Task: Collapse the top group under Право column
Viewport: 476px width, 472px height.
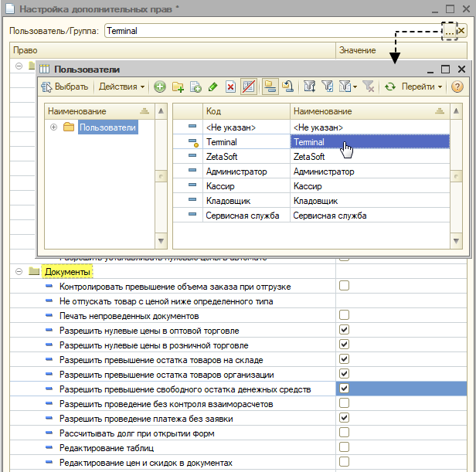Action: tap(19, 66)
